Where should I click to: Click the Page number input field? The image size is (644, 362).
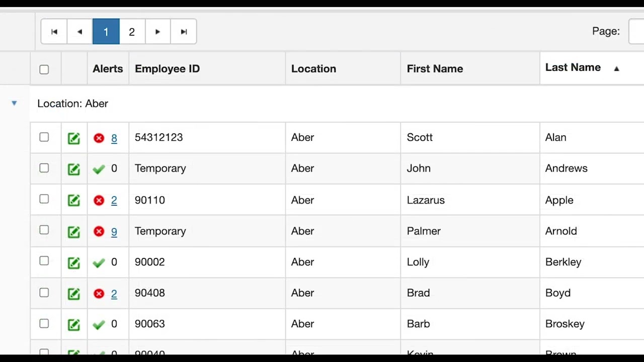coord(637,32)
